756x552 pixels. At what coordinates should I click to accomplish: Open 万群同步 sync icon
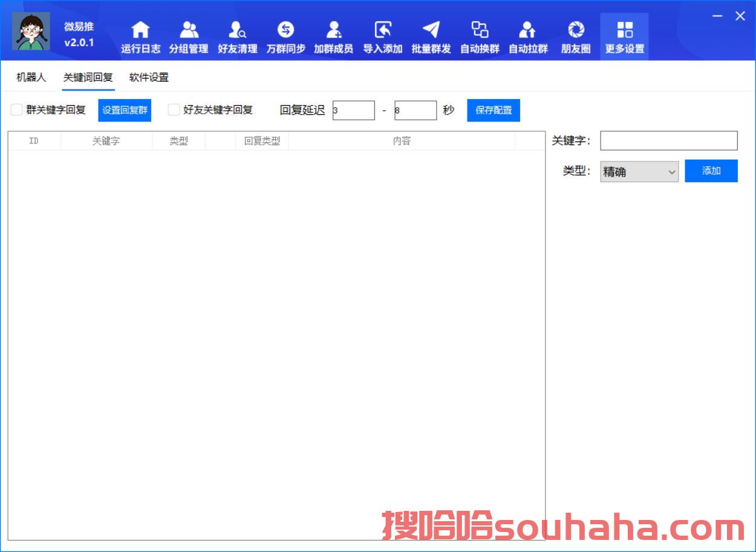click(285, 30)
